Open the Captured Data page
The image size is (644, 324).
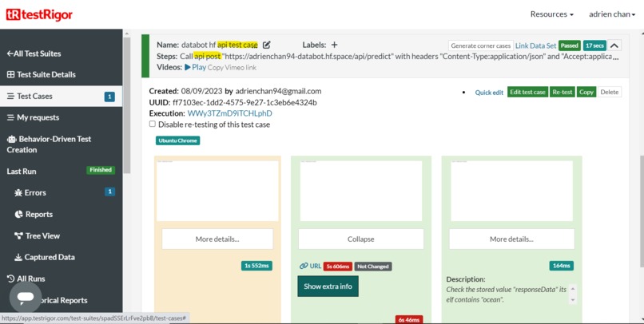(45, 257)
